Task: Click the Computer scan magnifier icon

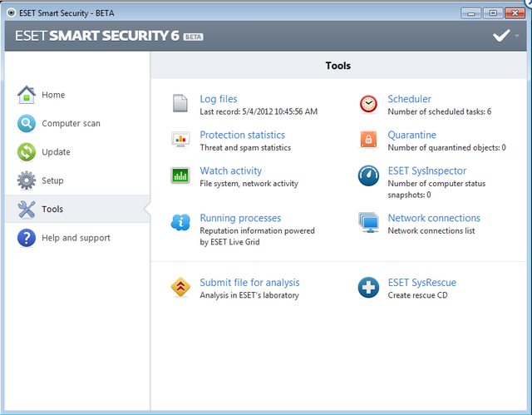Action: coord(27,124)
